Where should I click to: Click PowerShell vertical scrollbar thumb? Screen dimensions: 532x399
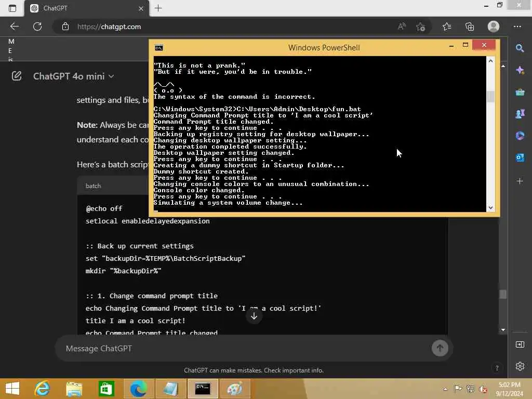coord(490,97)
